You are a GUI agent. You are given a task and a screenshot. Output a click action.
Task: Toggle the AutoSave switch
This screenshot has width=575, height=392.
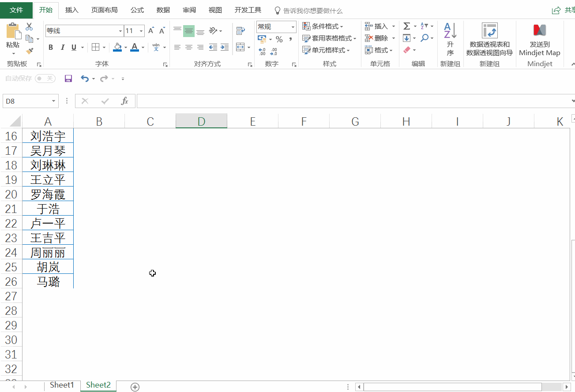pyautogui.click(x=45, y=78)
